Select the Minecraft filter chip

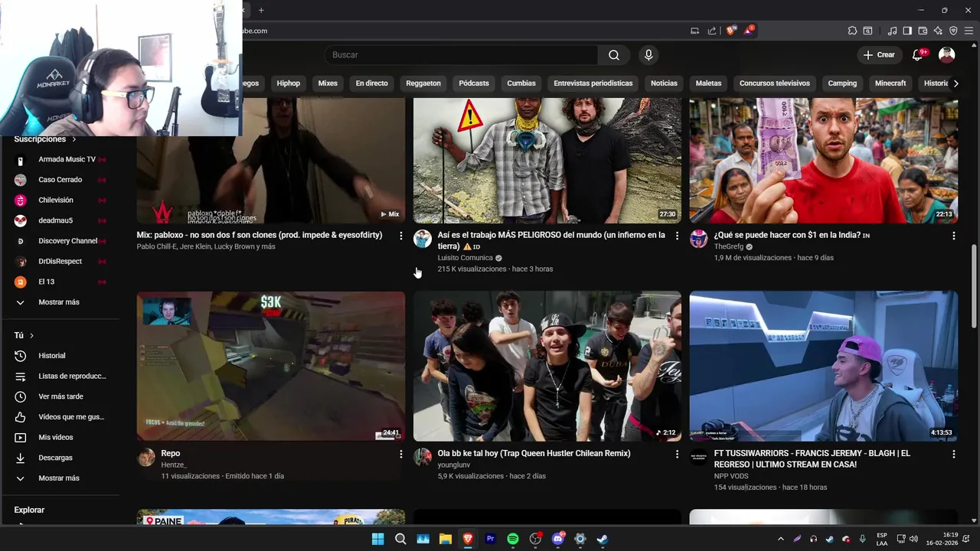[x=890, y=83]
